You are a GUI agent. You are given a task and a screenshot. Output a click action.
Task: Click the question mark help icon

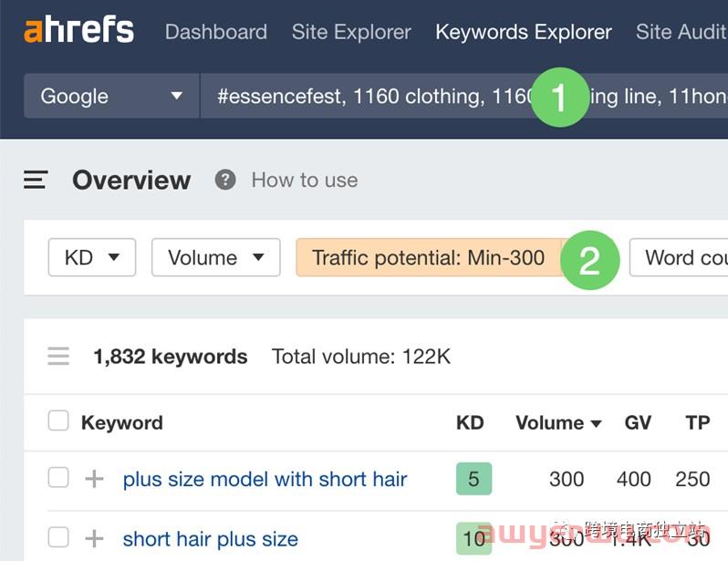click(225, 180)
